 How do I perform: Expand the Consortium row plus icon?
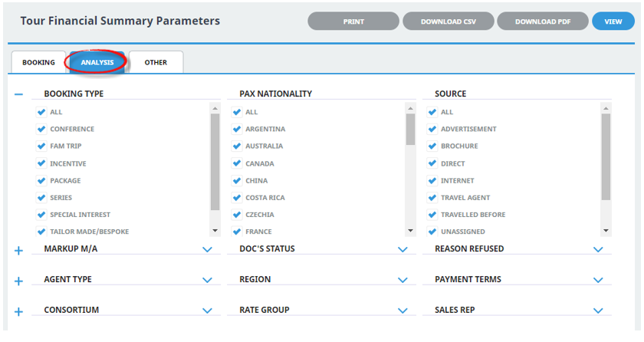[19, 312]
